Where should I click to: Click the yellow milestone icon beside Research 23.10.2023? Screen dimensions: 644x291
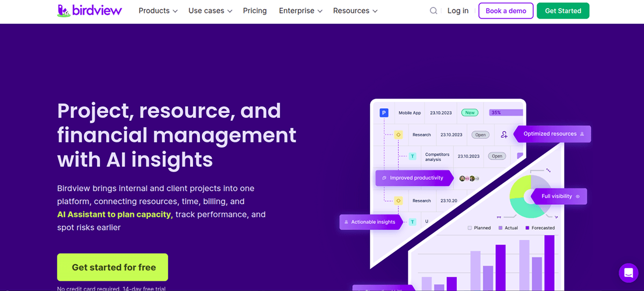(398, 135)
